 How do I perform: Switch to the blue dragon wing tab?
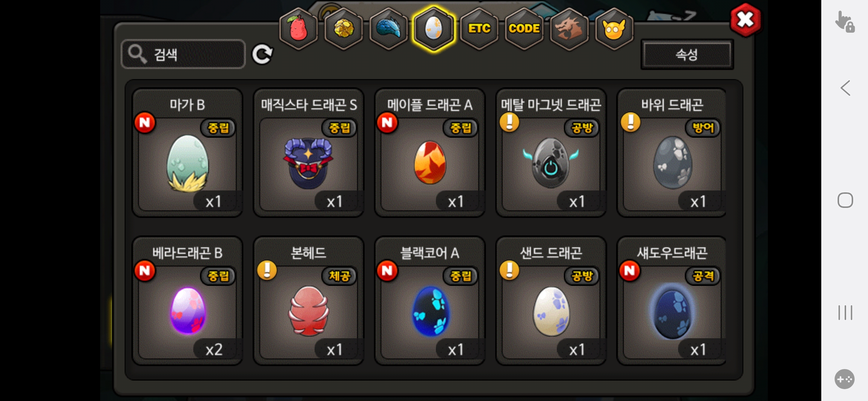389,29
